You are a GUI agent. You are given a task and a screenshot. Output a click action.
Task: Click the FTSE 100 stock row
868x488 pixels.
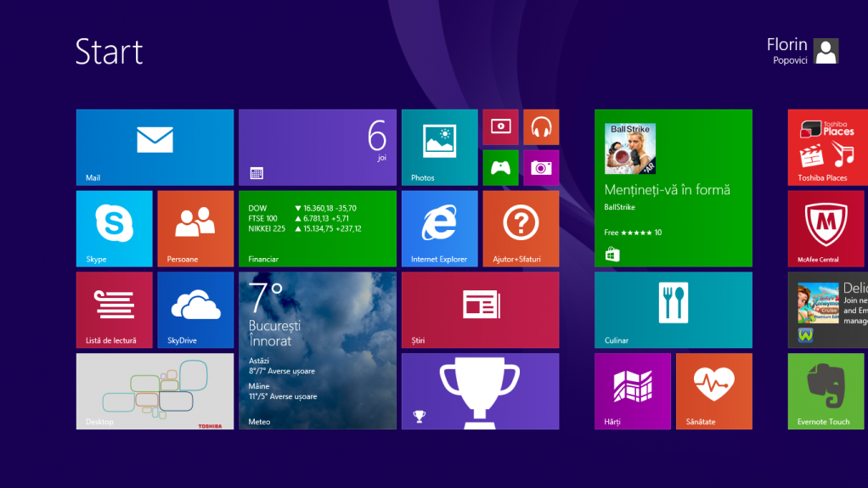click(298, 219)
